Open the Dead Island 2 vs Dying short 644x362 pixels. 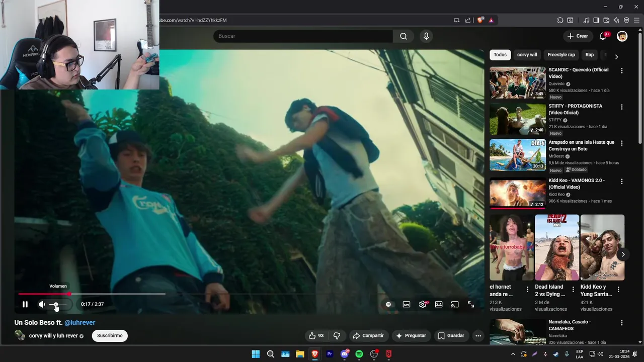[x=557, y=247]
